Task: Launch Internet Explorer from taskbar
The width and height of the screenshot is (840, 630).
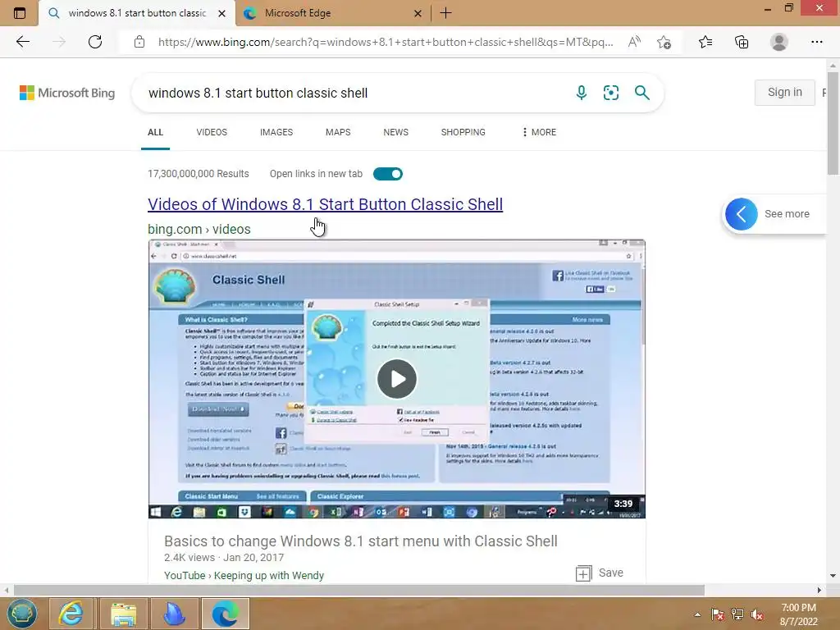Action: (71, 614)
